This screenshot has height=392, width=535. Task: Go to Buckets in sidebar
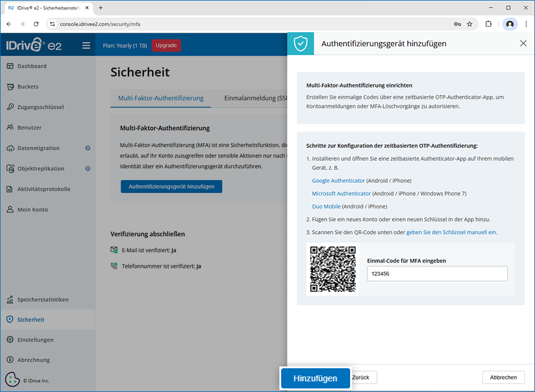click(28, 87)
